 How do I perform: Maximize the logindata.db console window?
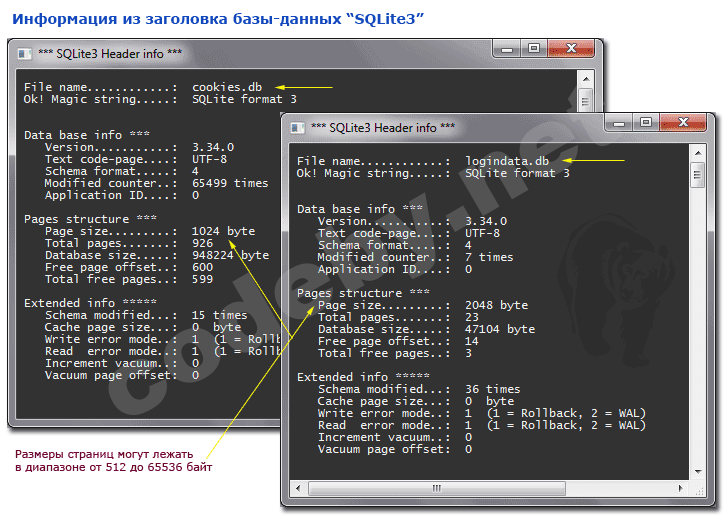coord(646,122)
